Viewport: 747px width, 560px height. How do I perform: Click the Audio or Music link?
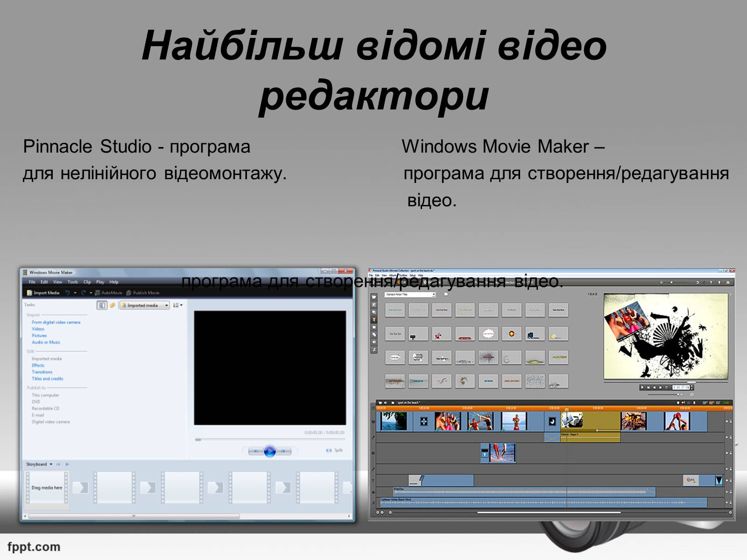click(46, 342)
